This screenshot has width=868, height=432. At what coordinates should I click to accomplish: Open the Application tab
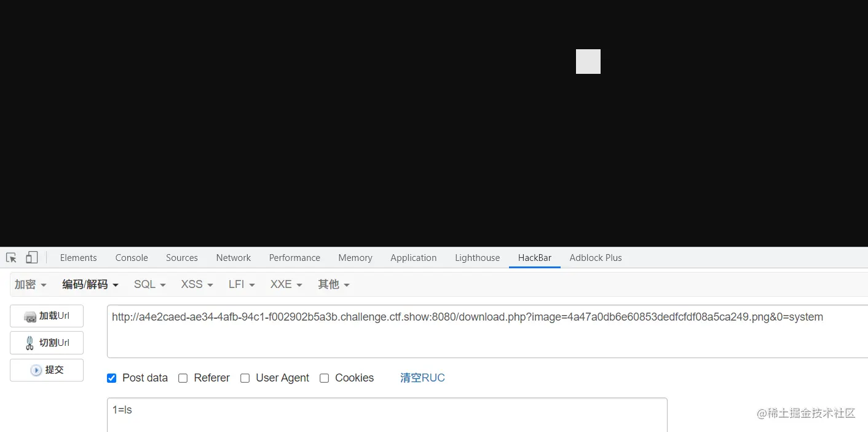(x=413, y=258)
